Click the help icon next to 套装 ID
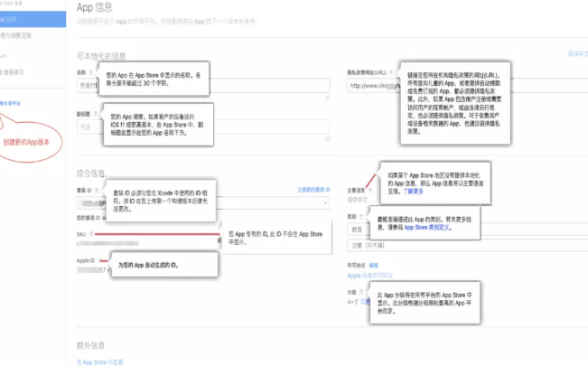Viewport: 588px width, 376px height. click(x=97, y=190)
